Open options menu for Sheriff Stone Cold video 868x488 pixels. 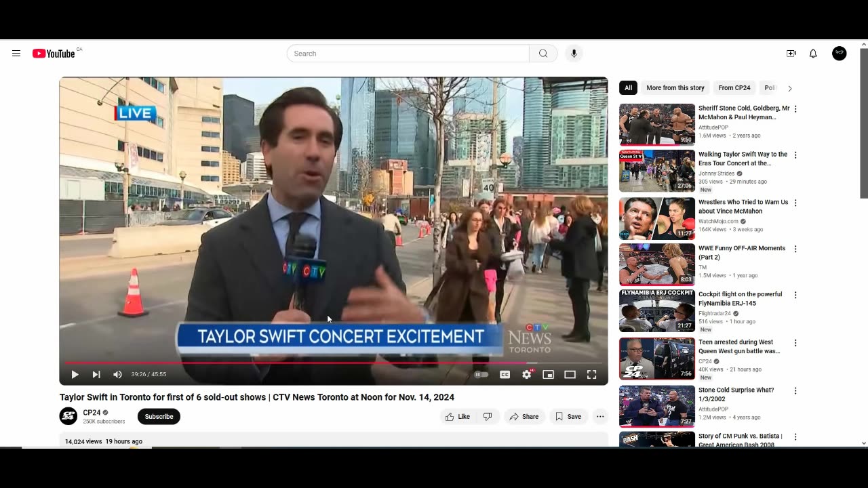click(795, 108)
